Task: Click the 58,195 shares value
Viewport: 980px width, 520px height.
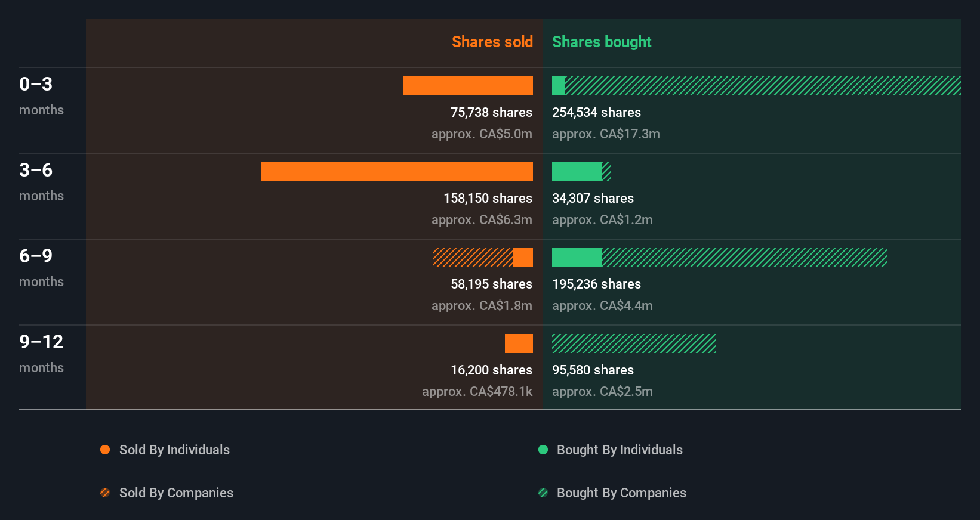Action: 491,284
